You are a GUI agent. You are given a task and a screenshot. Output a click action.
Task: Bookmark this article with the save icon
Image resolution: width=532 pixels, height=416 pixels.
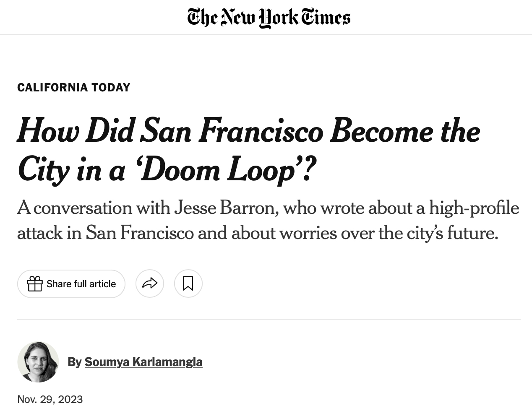coord(188,284)
